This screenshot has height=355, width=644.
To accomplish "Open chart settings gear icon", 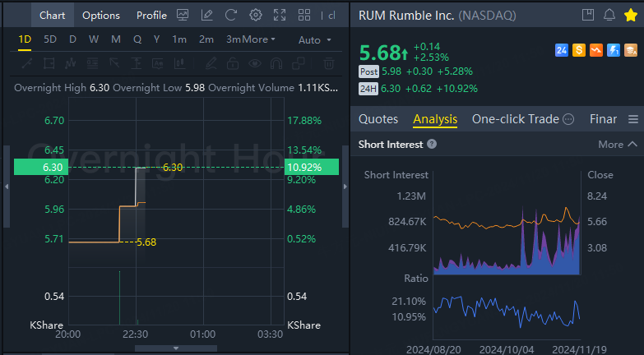I will [256, 15].
